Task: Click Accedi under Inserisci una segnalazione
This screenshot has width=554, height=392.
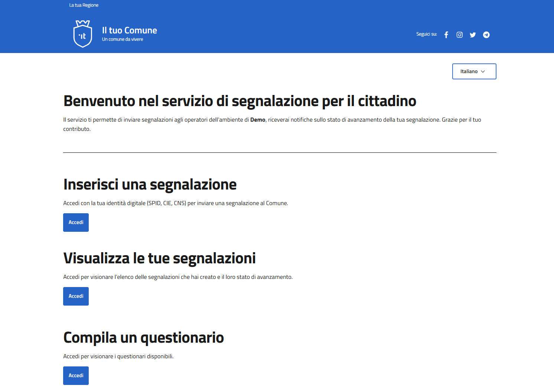Action: (x=76, y=223)
